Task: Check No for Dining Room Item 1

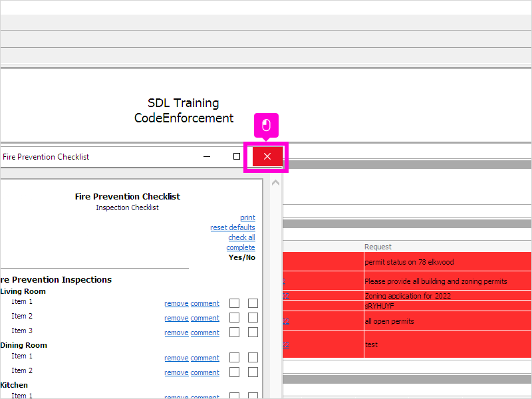Action: coord(253,357)
